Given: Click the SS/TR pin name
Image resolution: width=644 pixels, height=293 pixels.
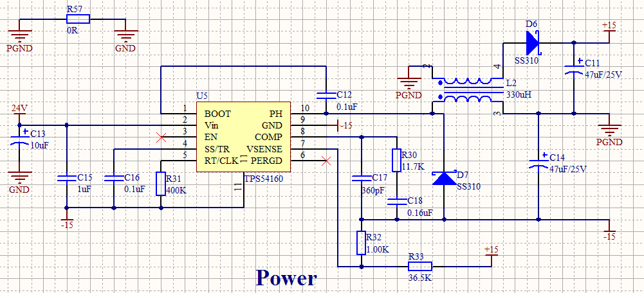Looking at the screenshot, I should pyautogui.click(x=217, y=148).
